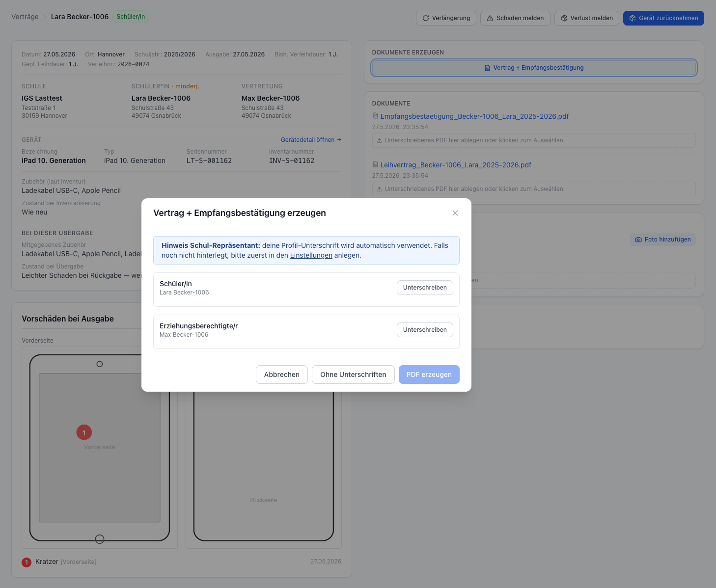Click the file icon beside Empfangsbestaetigung PDF
Viewport: 716px width, 588px height.
pyautogui.click(x=375, y=116)
